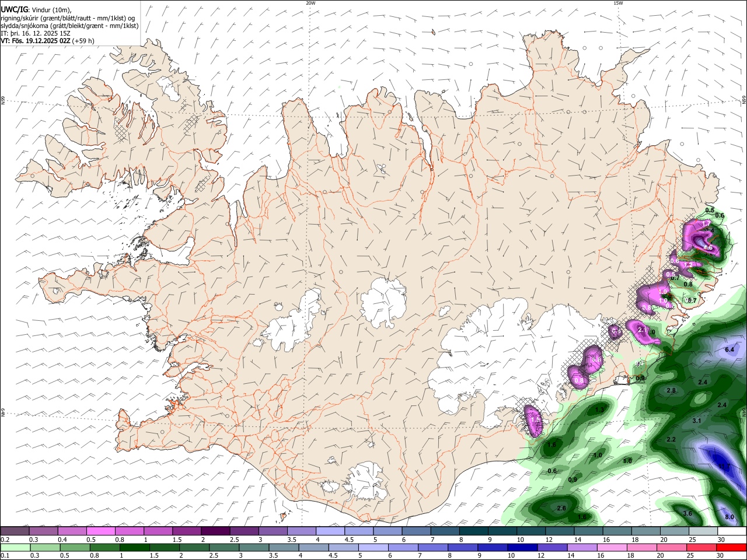Pick the 1 darkest green rain-scale swatch
747x560 pixels.
[x=134, y=547]
